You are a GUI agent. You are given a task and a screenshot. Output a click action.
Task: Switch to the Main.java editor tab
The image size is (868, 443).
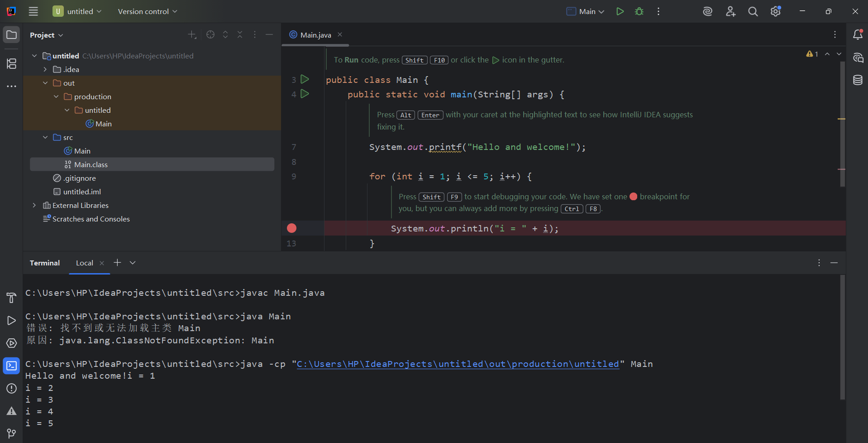[x=315, y=35]
